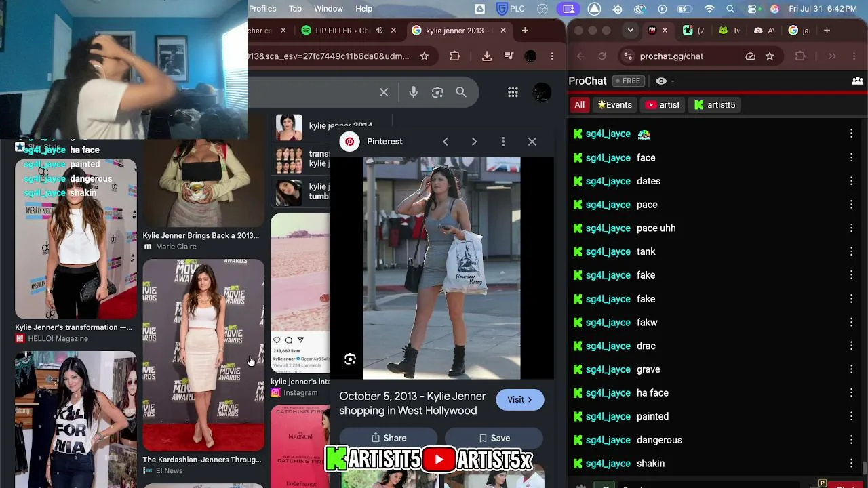
Task: Show the previous image in the preview panel
Action: [x=445, y=142]
